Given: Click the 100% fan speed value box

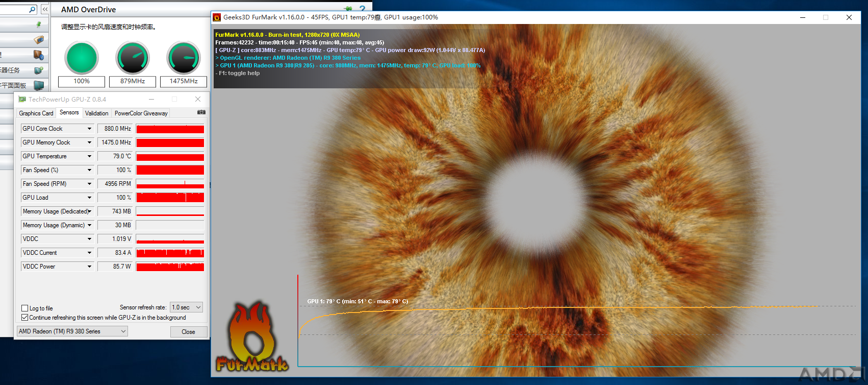Looking at the screenshot, I should point(82,81).
